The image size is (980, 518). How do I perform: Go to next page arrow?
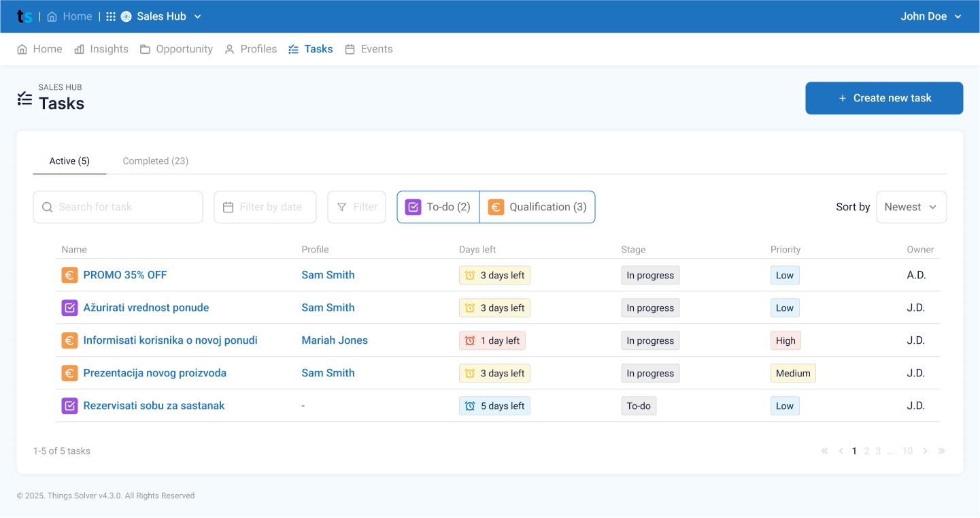click(x=925, y=451)
